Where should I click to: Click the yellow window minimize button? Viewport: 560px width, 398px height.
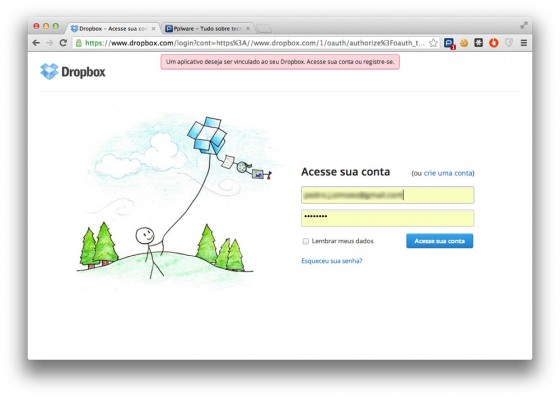tap(46, 26)
